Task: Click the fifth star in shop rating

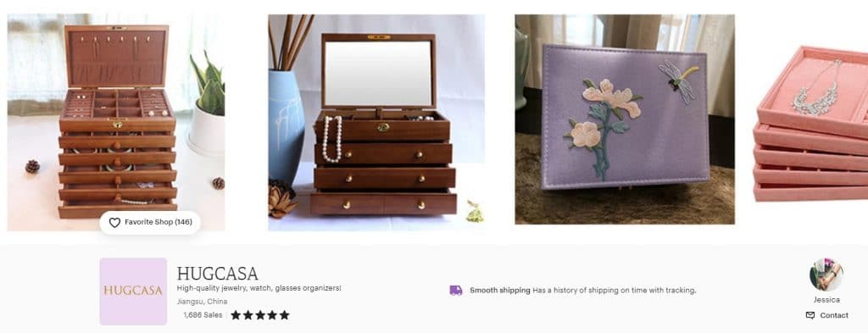Action: coord(285,315)
